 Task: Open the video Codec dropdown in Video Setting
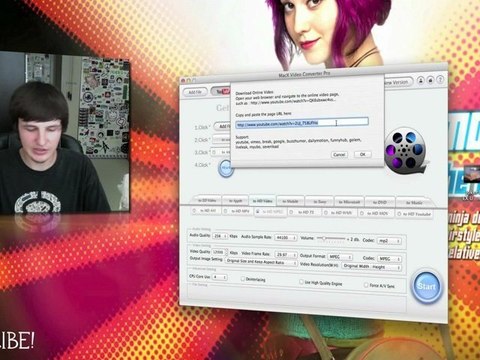(389, 258)
